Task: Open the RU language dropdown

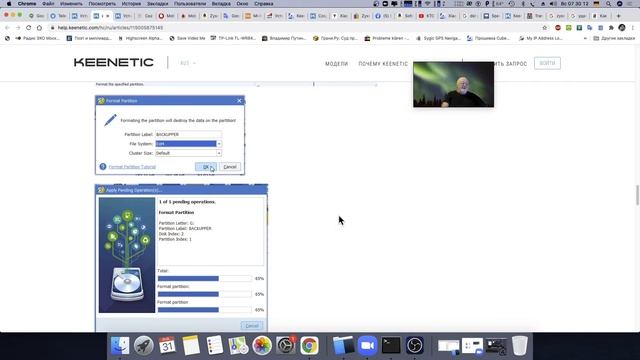Action: [x=188, y=63]
